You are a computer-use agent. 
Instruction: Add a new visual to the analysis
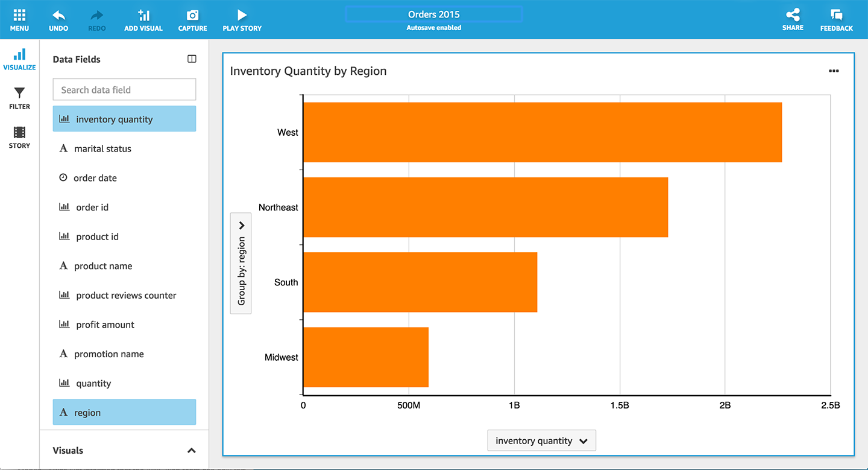pos(143,19)
